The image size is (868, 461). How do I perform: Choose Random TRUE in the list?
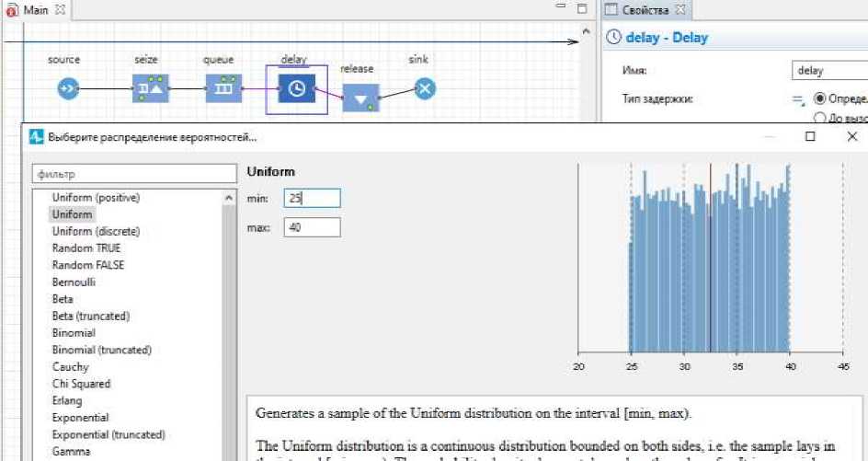[x=86, y=248]
